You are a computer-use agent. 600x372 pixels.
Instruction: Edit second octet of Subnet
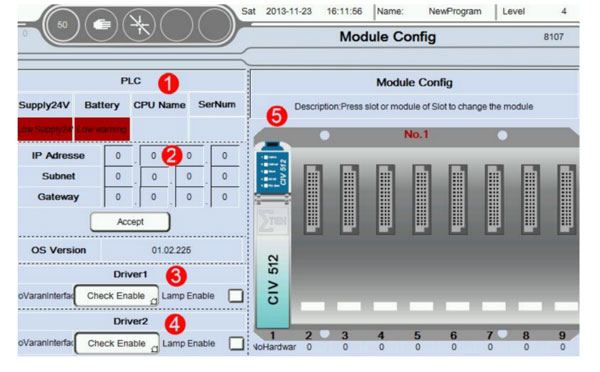(154, 176)
